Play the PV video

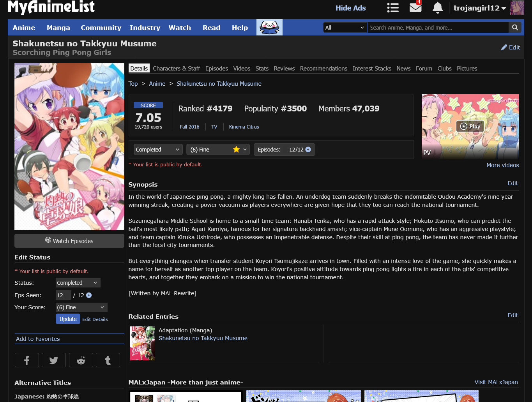click(x=470, y=126)
